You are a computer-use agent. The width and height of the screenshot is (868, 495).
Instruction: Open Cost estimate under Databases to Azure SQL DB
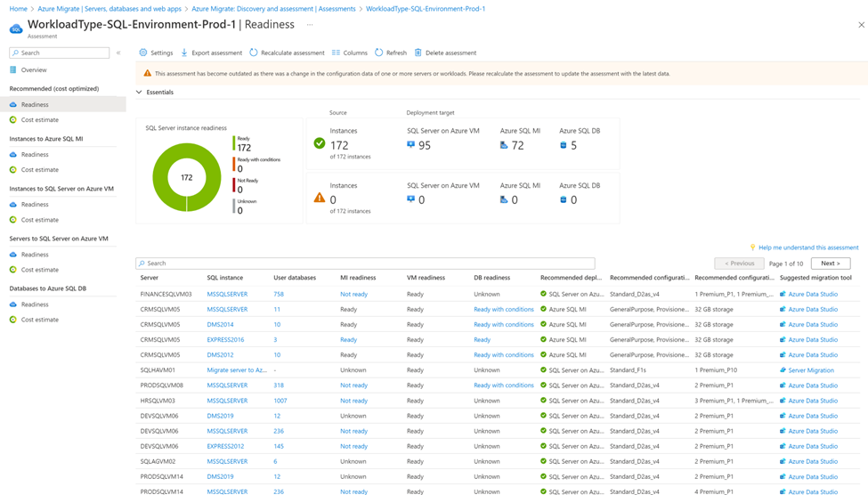coord(40,320)
